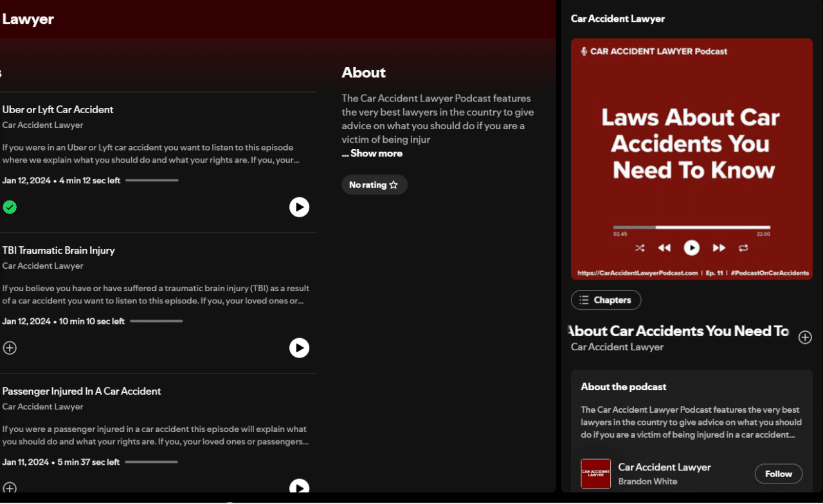Open Uber or Lyft Car Accident episode title
This screenshot has height=504, width=823.
pos(58,109)
